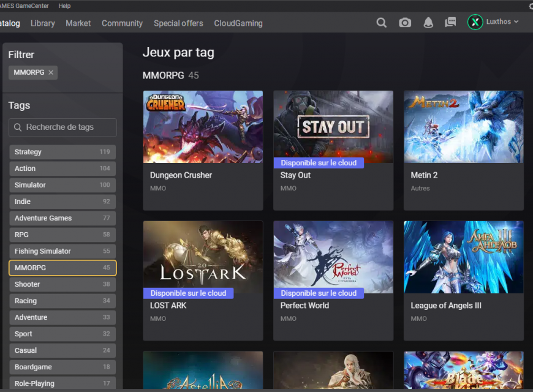Remove the MMORPG filter with the X
Image resolution: width=533 pixels, height=392 pixels.
tap(51, 72)
